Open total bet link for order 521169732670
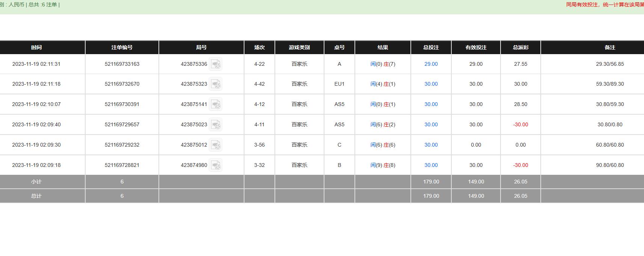644x256 pixels. click(x=431, y=84)
